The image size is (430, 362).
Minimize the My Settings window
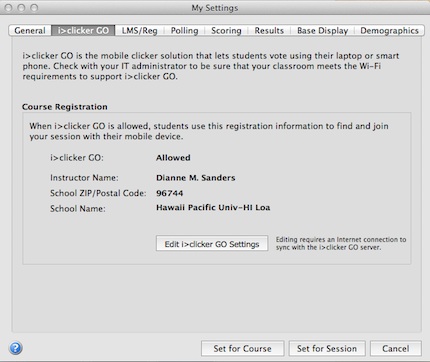point(21,7)
